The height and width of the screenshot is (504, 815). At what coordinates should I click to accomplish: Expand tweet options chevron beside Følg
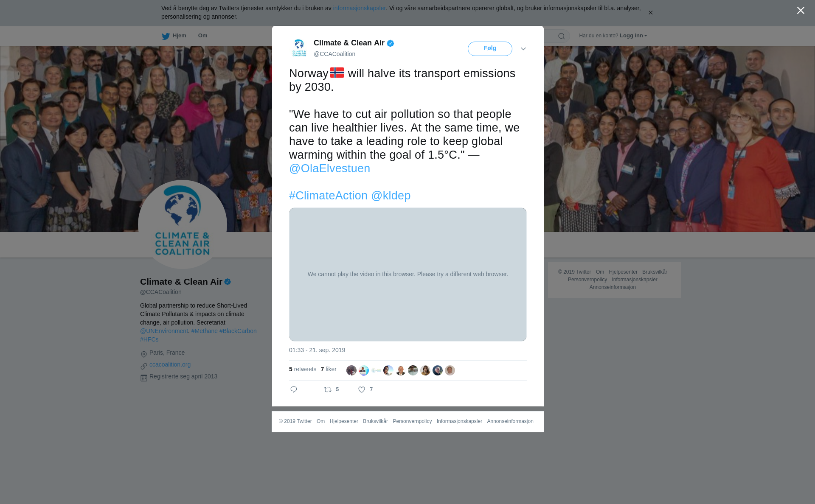(x=523, y=49)
